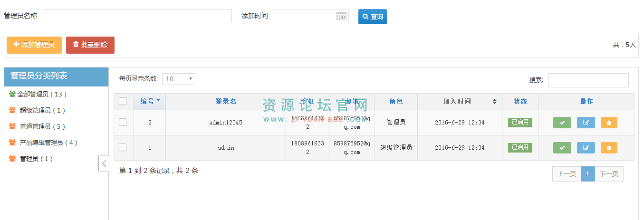Click the calendar icon in date field

pos(341,16)
